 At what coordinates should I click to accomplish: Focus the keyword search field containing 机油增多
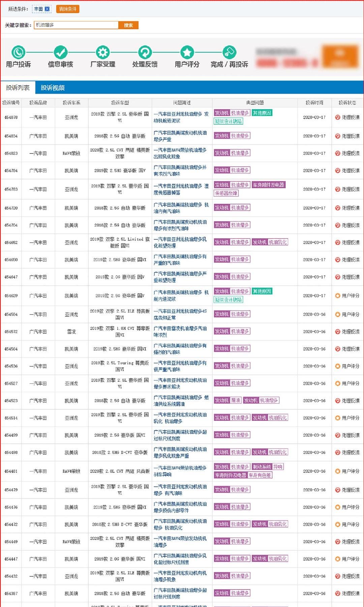pyautogui.click(x=76, y=25)
